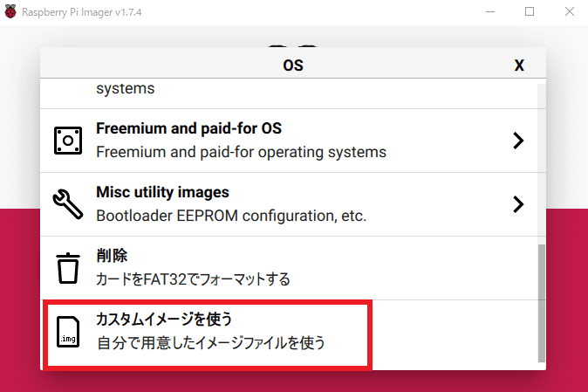Screen dimensions: 588x392
Task: Close the OS dialog with X
Action: coord(519,65)
